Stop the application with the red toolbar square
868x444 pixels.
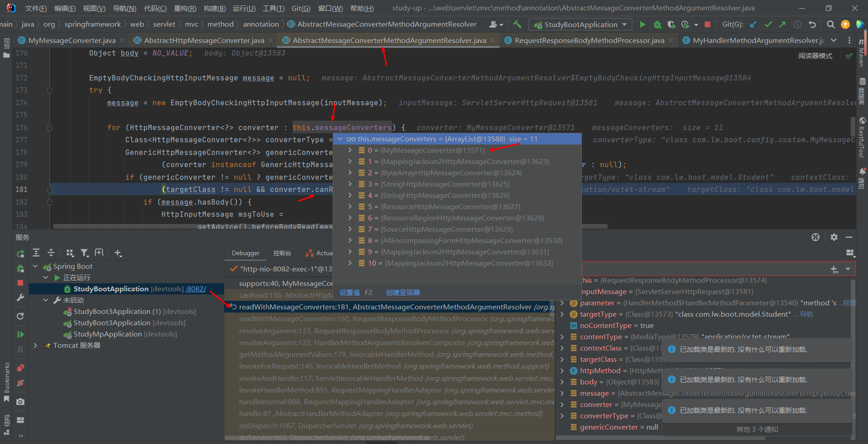coord(708,24)
